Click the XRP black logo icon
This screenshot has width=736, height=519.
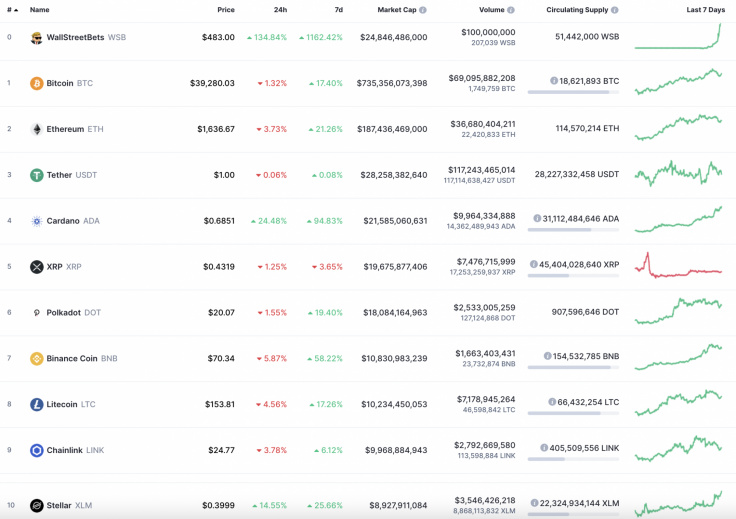coord(37,267)
